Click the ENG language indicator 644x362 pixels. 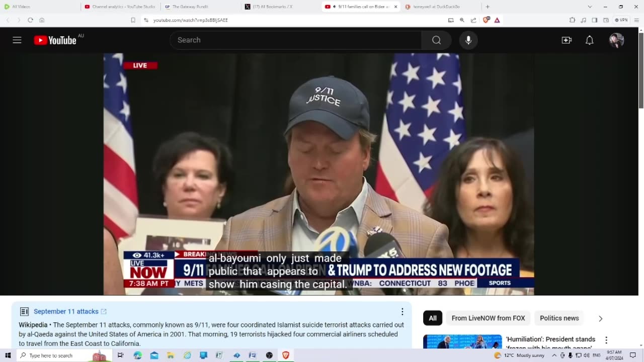pos(597,355)
